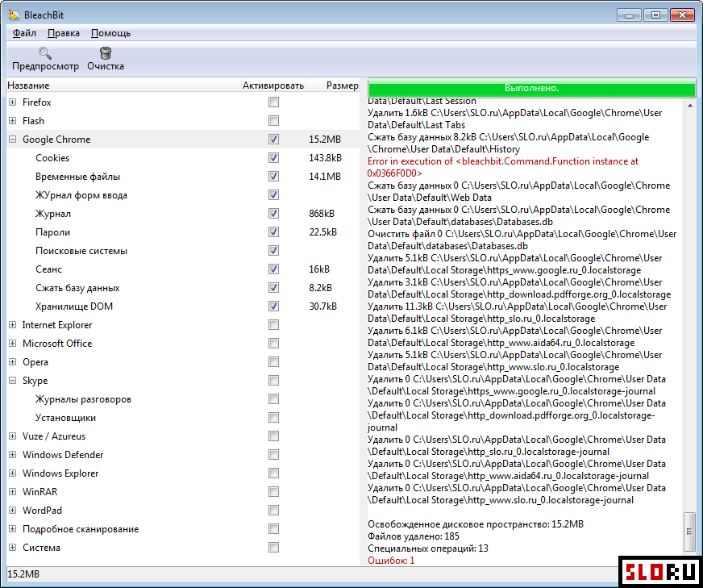Viewport: 703px width, 588px height.
Task: Check the Установщики checkbox
Action: (x=273, y=418)
